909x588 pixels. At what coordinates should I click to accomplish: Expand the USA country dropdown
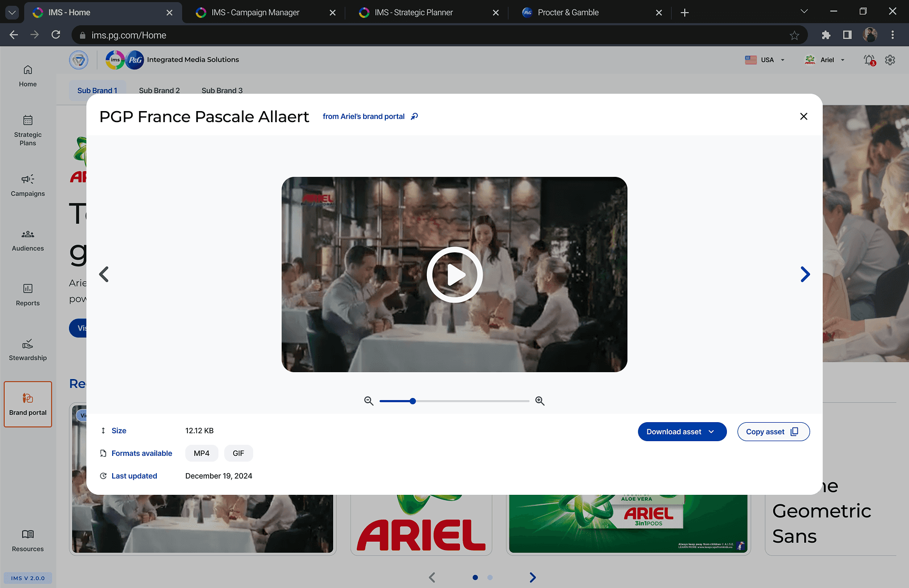click(x=765, y=60)
